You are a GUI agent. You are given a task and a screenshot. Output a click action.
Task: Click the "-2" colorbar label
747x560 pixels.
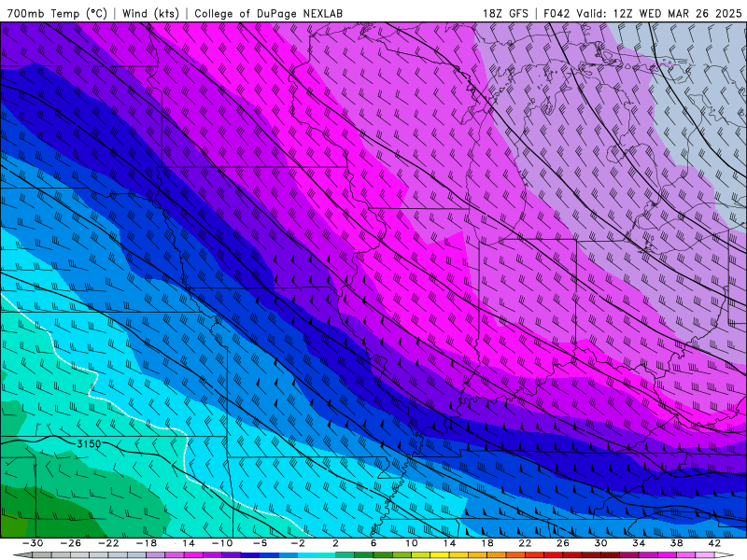(x=298, y=543)
